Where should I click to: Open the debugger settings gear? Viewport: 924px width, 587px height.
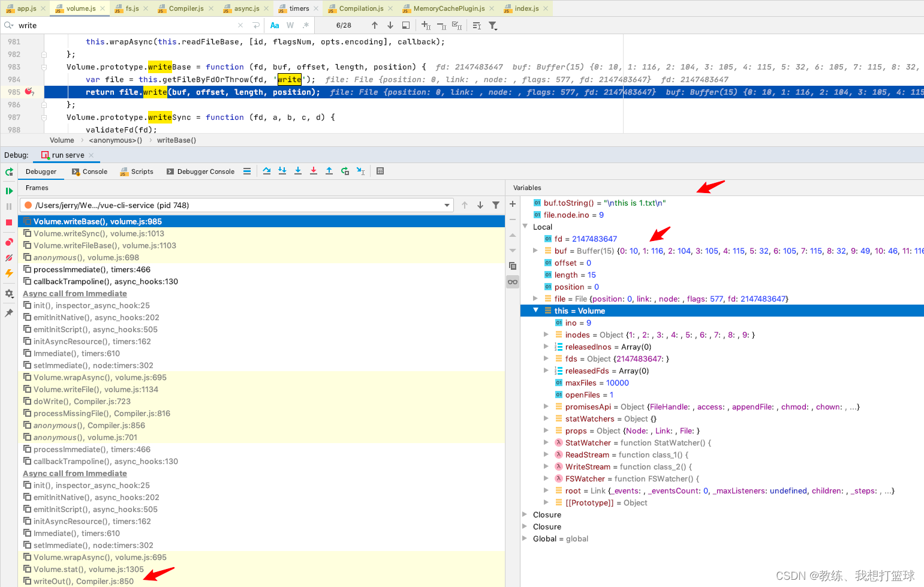[x=9, y=294]
